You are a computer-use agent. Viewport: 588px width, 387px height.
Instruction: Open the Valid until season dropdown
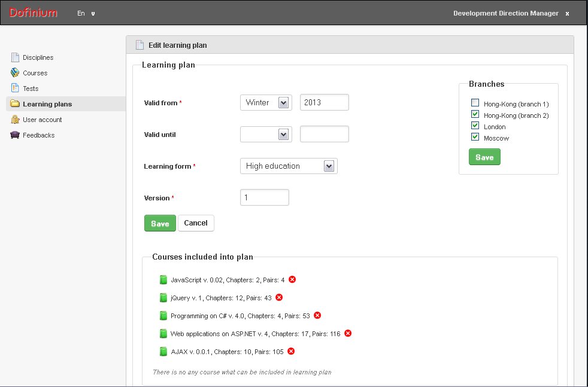(x=266, y=134)
